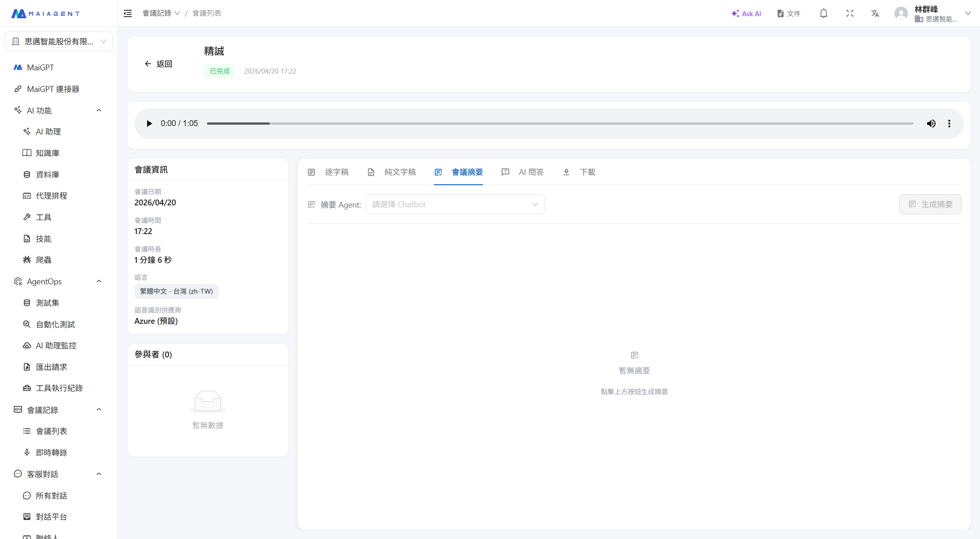The image size is (980, 539).
Task: Collapse the AI 功能 sidebar section
Action: [x=99, y=110]
